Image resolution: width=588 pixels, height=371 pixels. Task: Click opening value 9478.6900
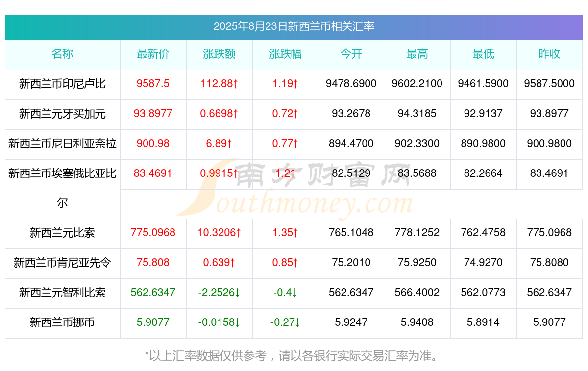pos(351,84)
